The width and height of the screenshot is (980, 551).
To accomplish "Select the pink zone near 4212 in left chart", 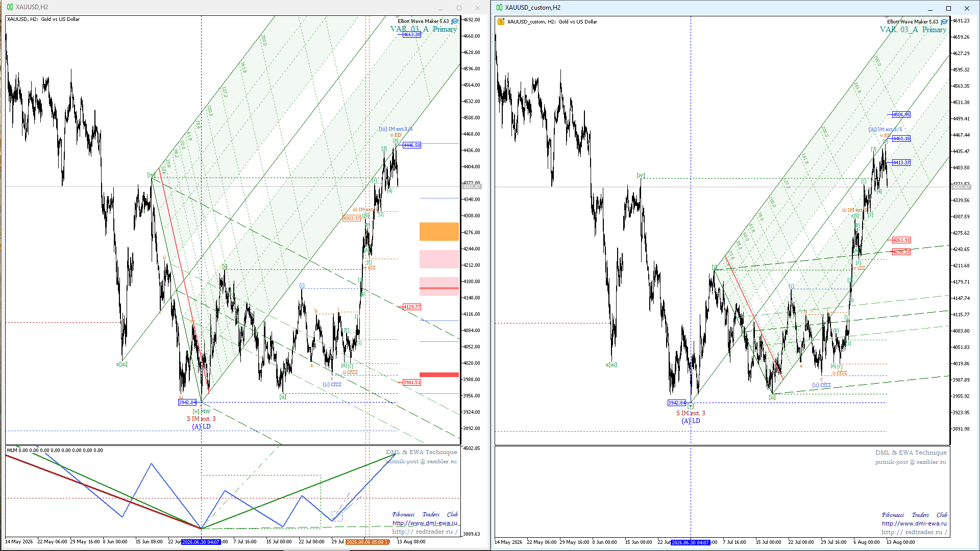I will click(439, 259).
